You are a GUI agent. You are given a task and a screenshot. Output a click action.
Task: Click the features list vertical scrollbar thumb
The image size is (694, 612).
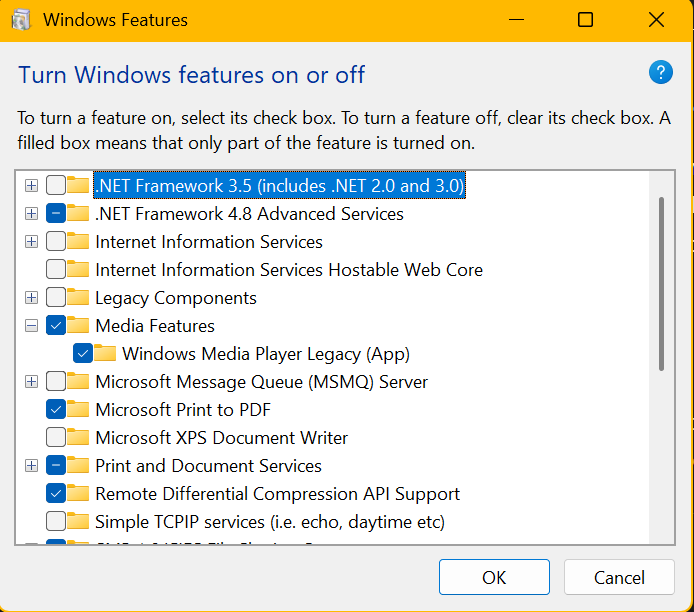point(661,284)
